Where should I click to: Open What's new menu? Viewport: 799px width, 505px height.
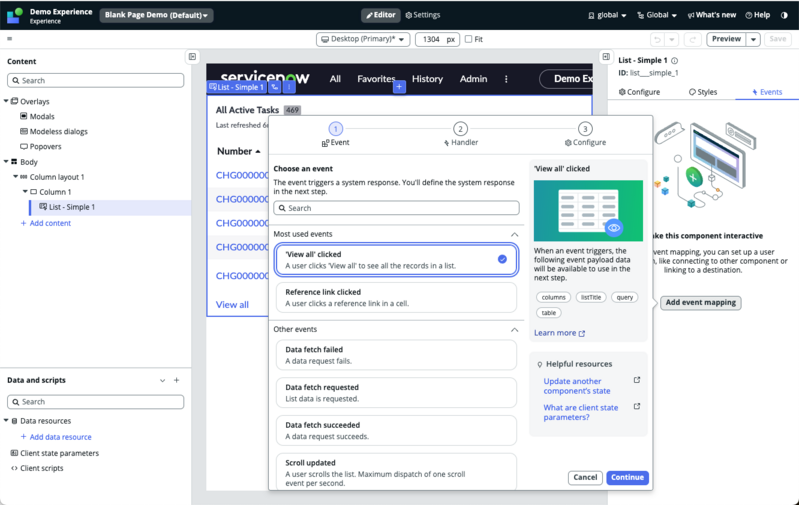[711, 15]
